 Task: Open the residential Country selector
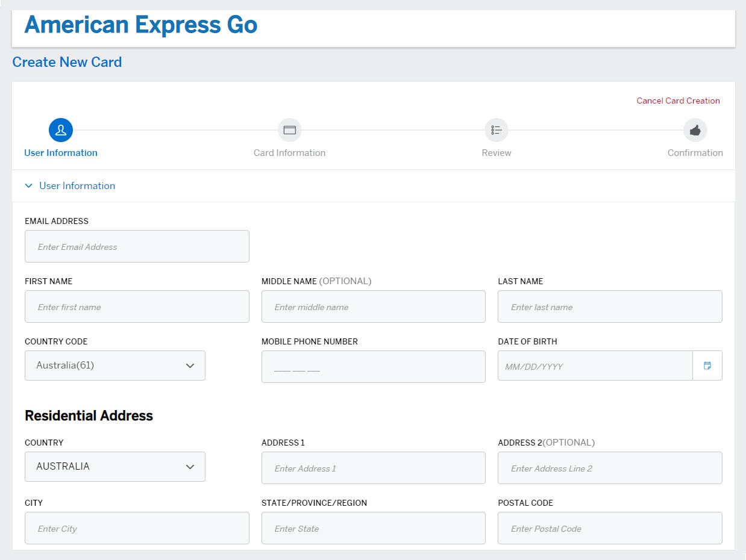click(114, 467)
